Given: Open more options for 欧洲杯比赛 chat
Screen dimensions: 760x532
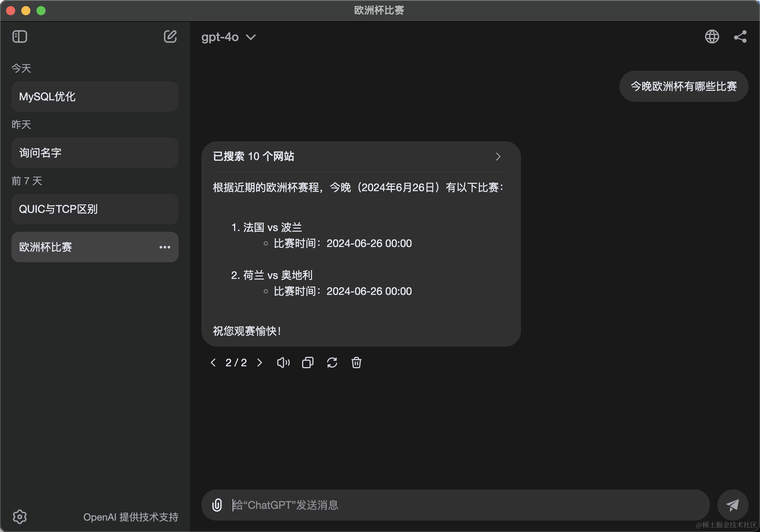Looking at the screenshot, I should click(165, 247).
